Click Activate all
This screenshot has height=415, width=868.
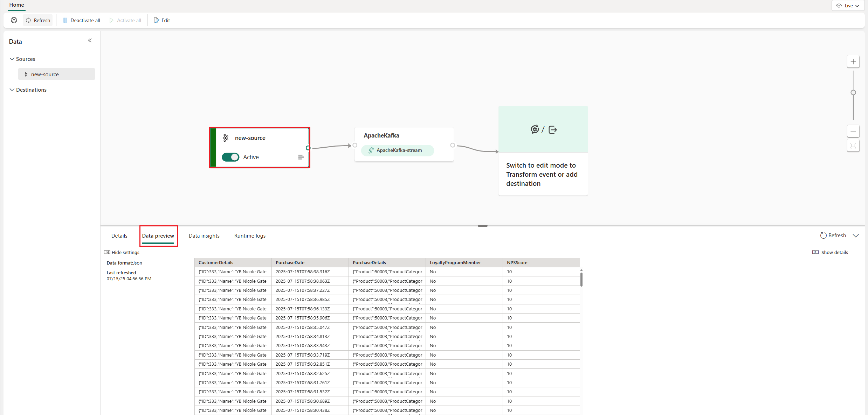[x=125, y=20]
